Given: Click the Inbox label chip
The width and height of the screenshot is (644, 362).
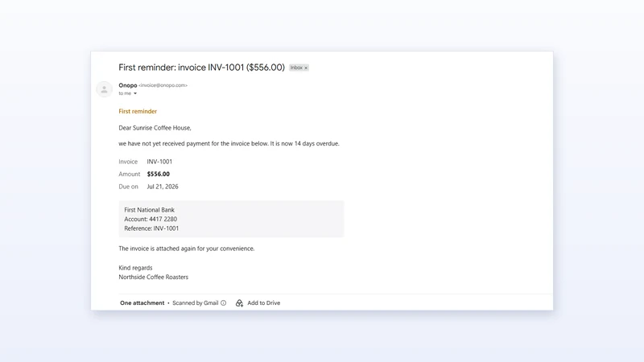Looking at the screenshot, I should pos(299,68).
